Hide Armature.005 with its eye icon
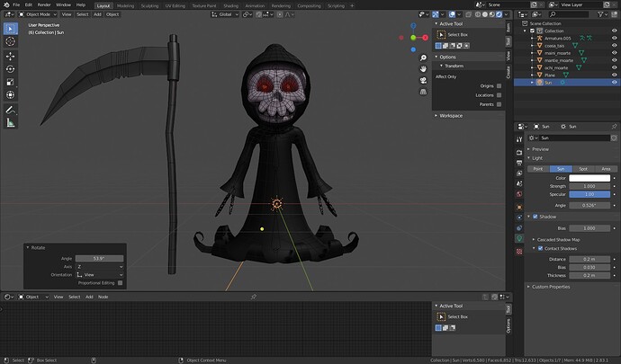 point(614,38)
